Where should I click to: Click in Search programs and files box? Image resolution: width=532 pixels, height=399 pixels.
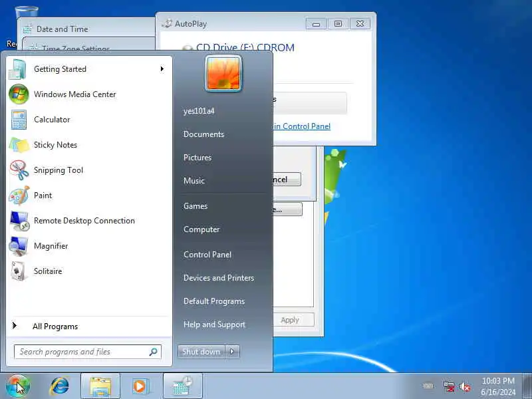click(88, 352)
